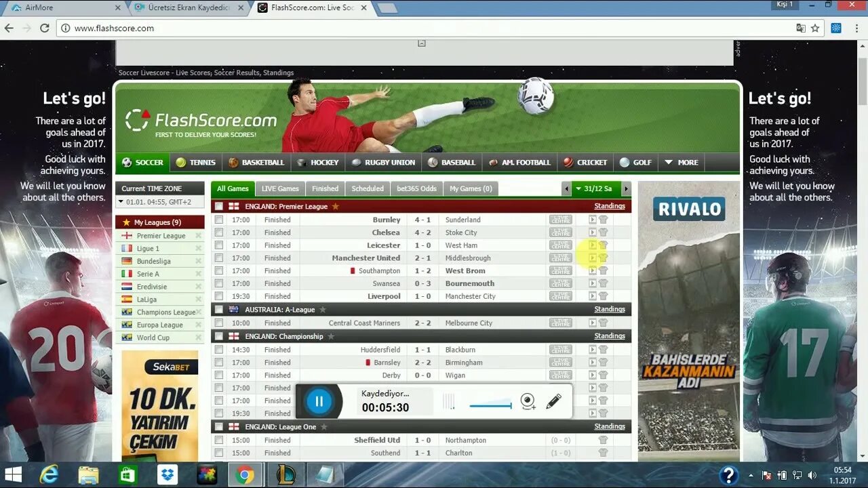This screenshot has width=868, height=488.
Task: Switch to the bet365 Odds tab
Action: [416, 188]
